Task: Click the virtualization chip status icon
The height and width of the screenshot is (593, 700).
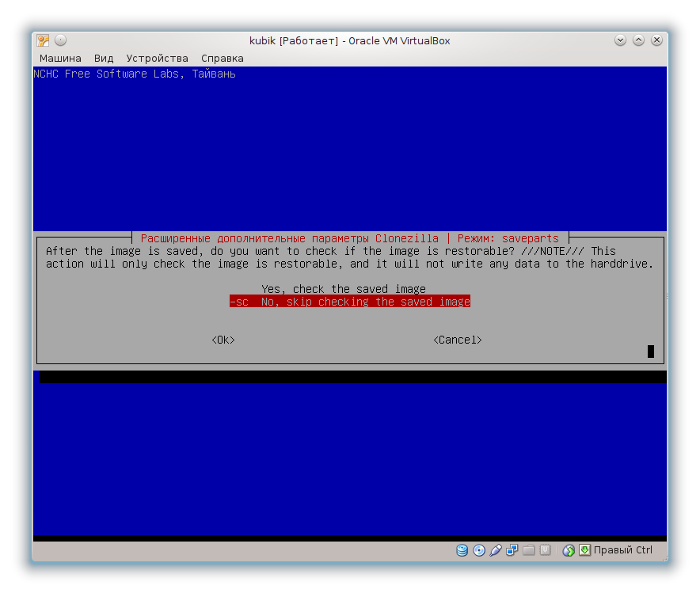Action: click(x=545, y=550)
